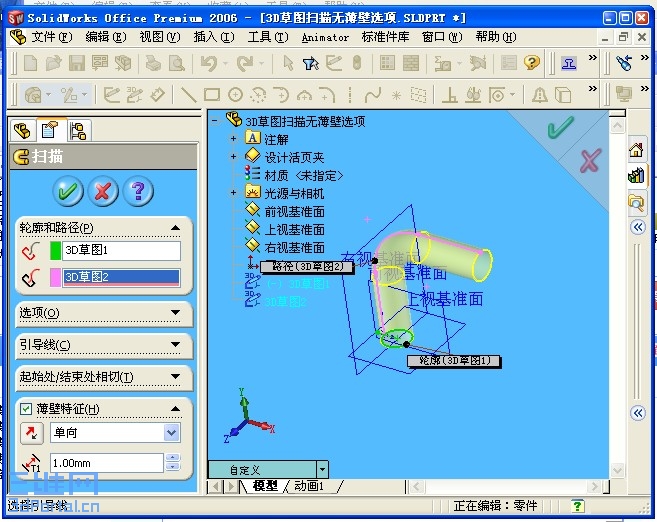This screenshot has width=657, height=522.
Task: Click the Redo arrow icon
Action: coord(245,63)
